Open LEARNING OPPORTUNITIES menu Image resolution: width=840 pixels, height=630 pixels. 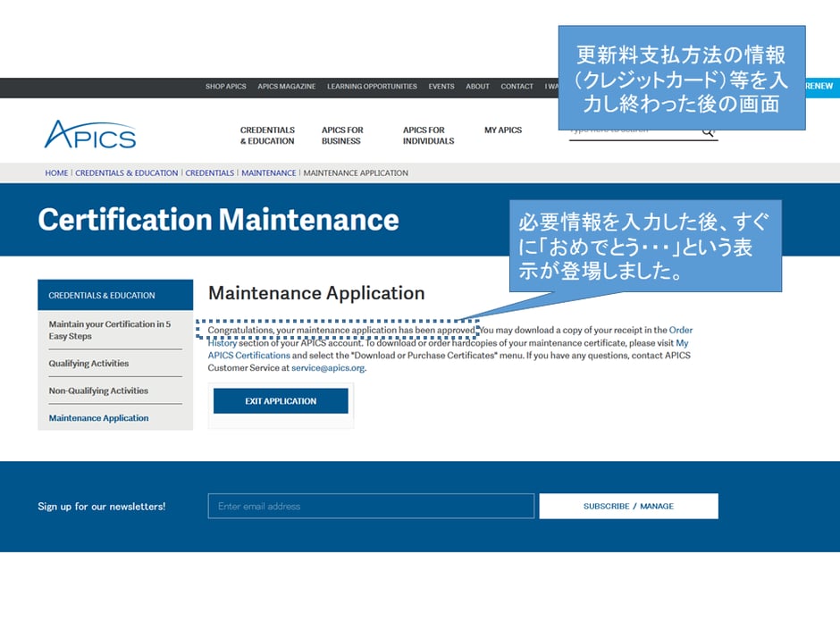[x=372, y=87]
